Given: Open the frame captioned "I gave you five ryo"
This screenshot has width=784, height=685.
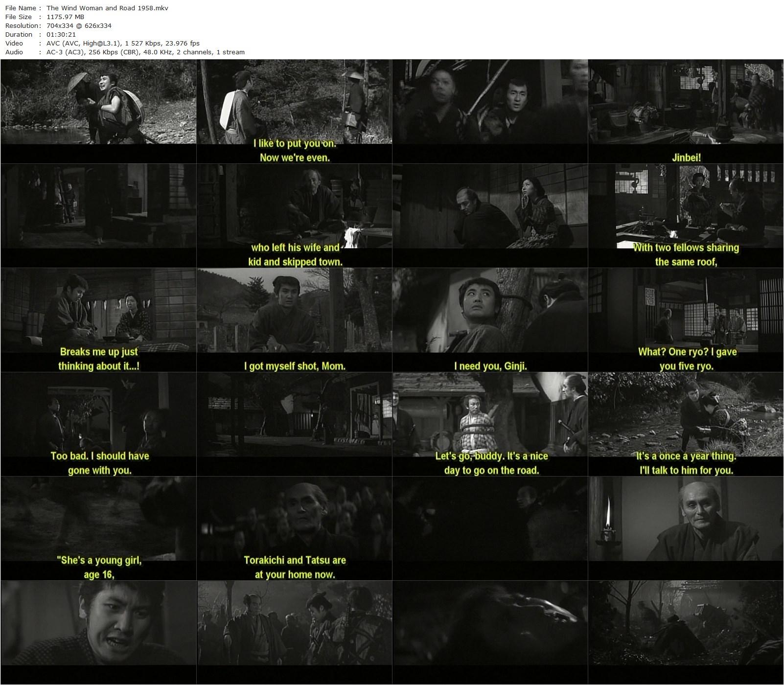Looking at the screenshot, I should coord(686,320).
